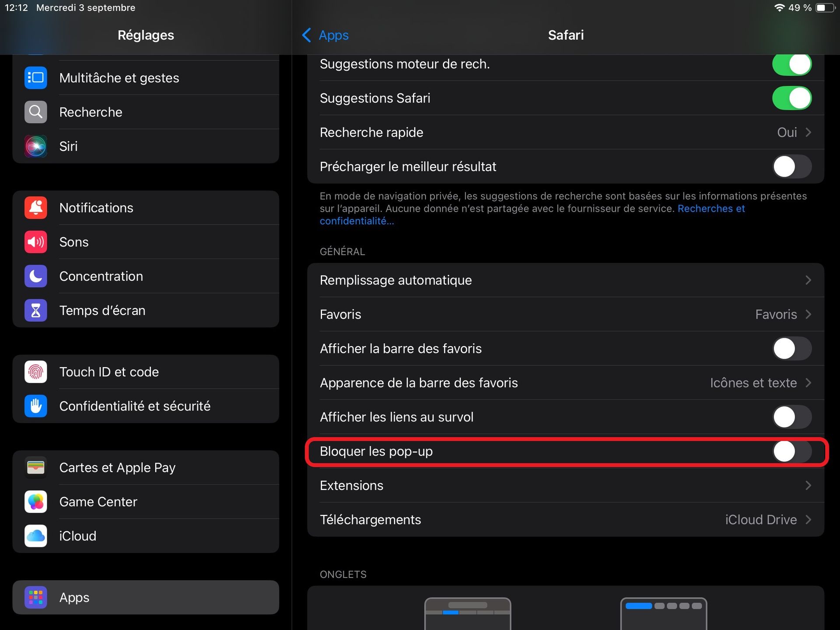
Task: Tap the Game Center icon
Action: pyautogui.click(x=36, y=502)
